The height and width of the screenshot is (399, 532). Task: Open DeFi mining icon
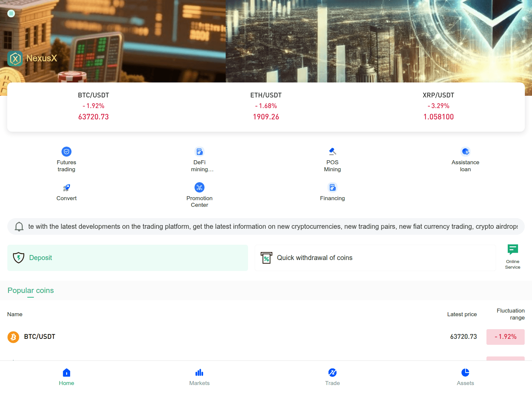[x=199, y=152]
